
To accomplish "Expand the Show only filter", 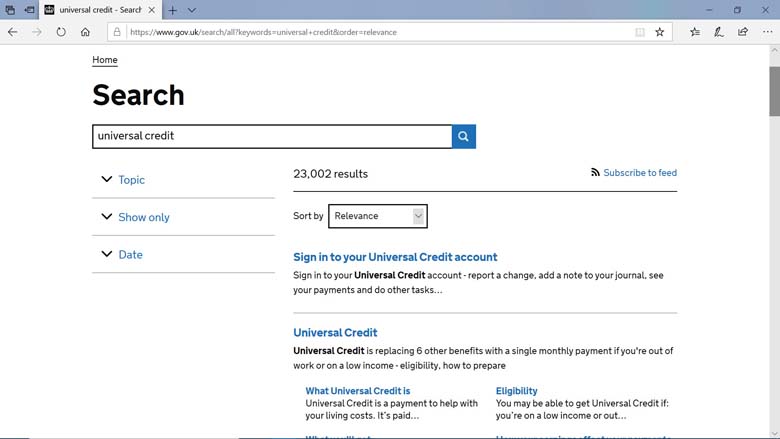I will pos(143,217).
